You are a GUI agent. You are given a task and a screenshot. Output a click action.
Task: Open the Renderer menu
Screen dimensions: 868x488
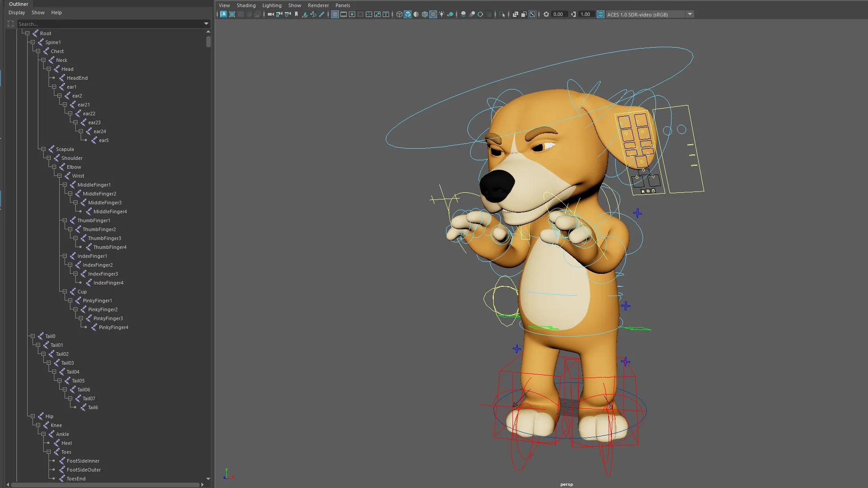click(x=318, y=5)
